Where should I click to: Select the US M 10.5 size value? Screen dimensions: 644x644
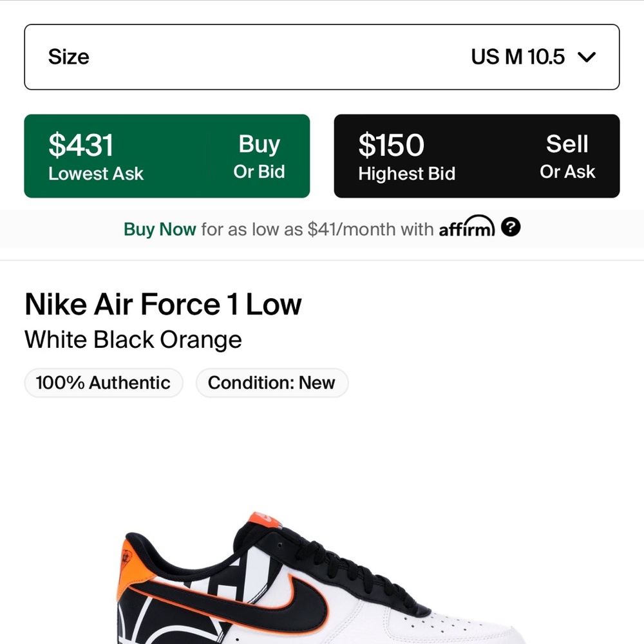518,57
